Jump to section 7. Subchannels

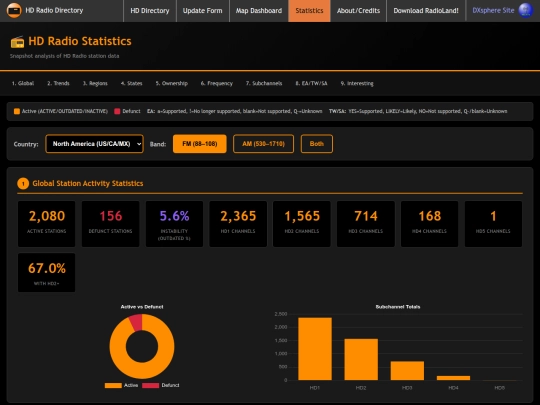pos(264,83)
